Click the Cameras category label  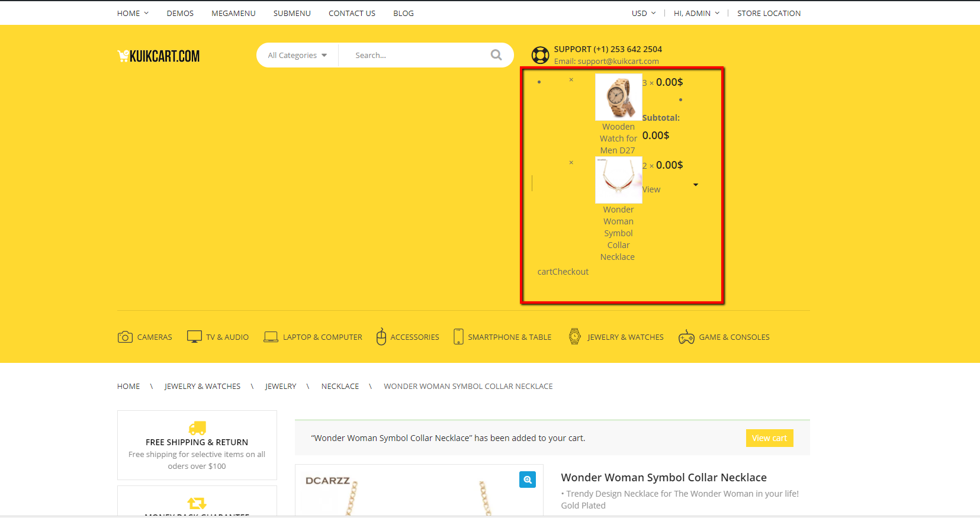tap(155, 337)
